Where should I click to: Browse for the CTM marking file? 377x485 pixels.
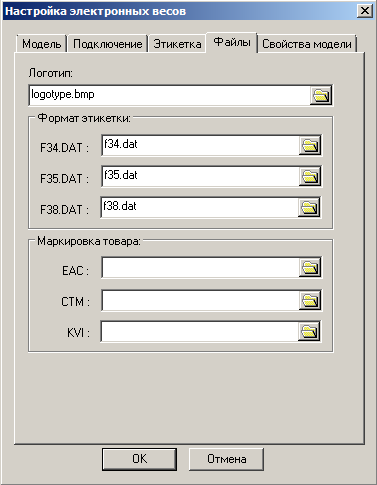pyautogui.click(x=310, y=300)
